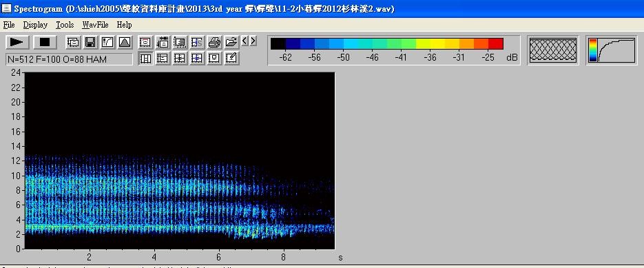Viewport: 644px width, 268px height.
Task: Go to previous section with left arrow
Action: pos(245,41)
